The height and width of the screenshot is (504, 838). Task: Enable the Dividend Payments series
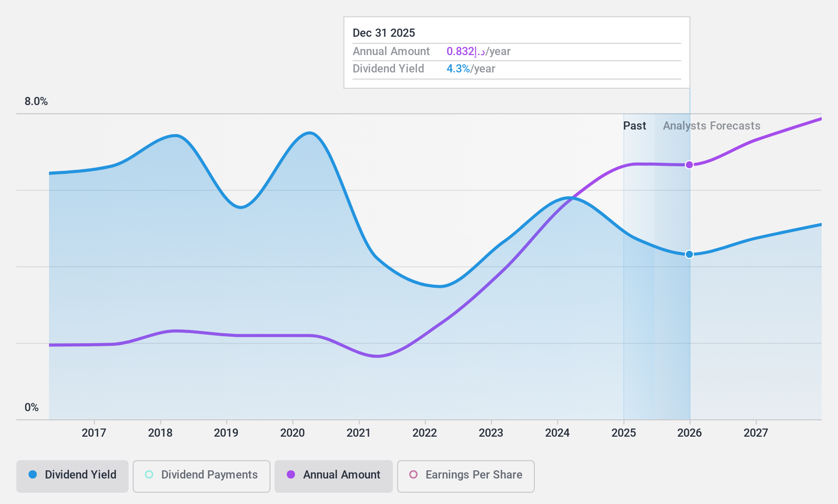(202, 476)
